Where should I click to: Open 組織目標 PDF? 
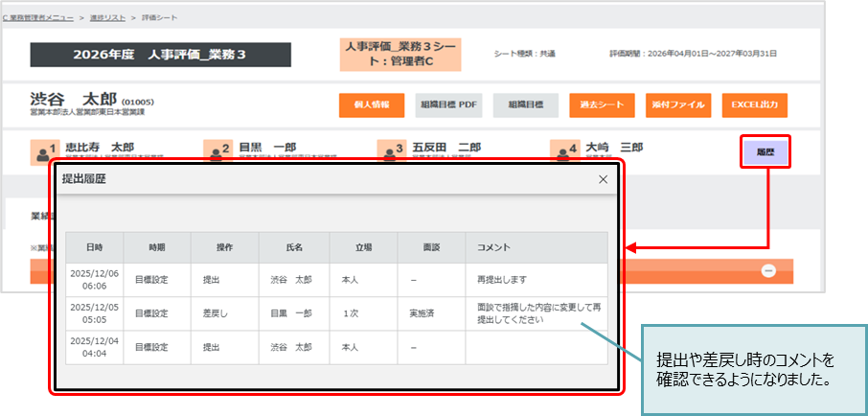coord(447,104)
